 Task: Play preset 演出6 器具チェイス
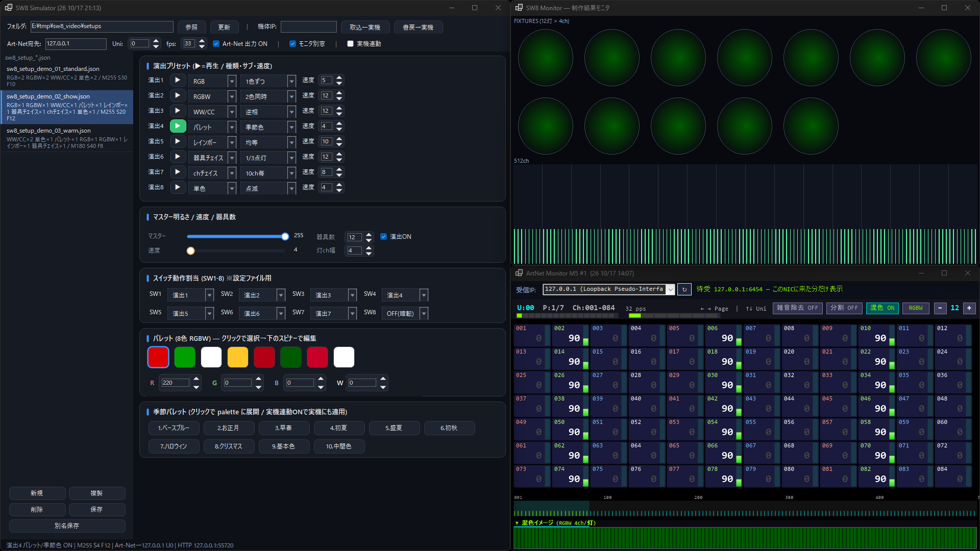(177, 157)
